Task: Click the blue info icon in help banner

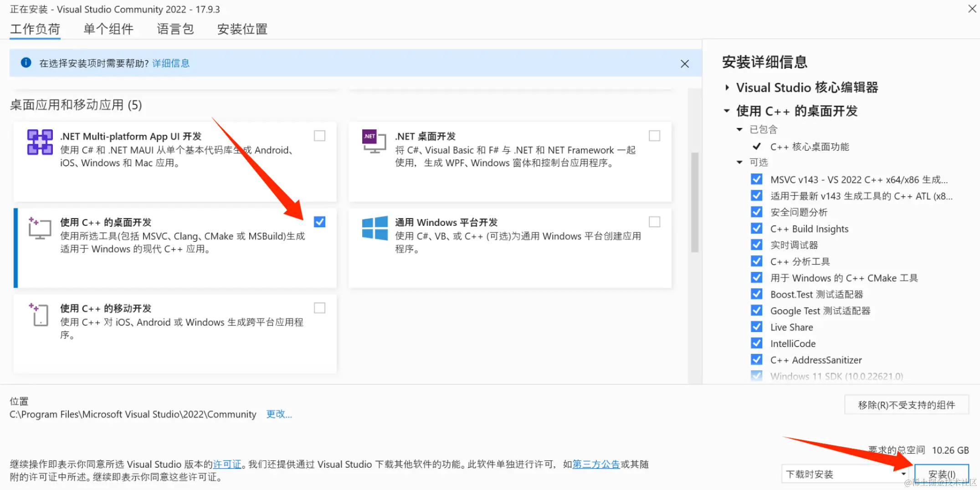Action: coord(26,62)
